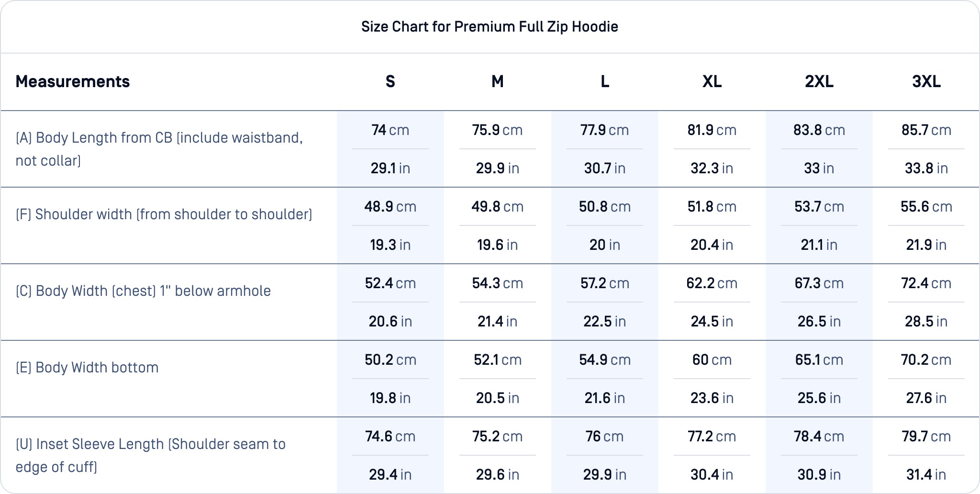Select the M size column header
The height and width of the screenshot is (494, 980).
(x=497, y=82)
